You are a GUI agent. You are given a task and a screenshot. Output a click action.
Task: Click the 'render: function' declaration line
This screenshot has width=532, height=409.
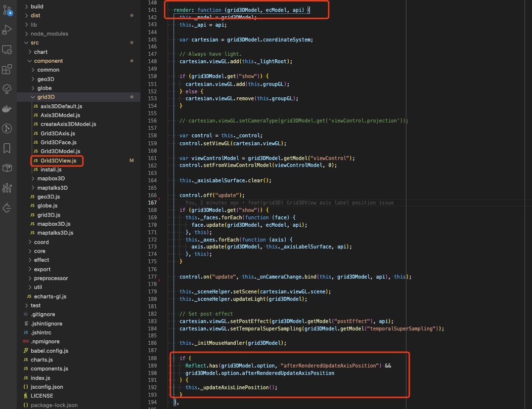point(242,10)
